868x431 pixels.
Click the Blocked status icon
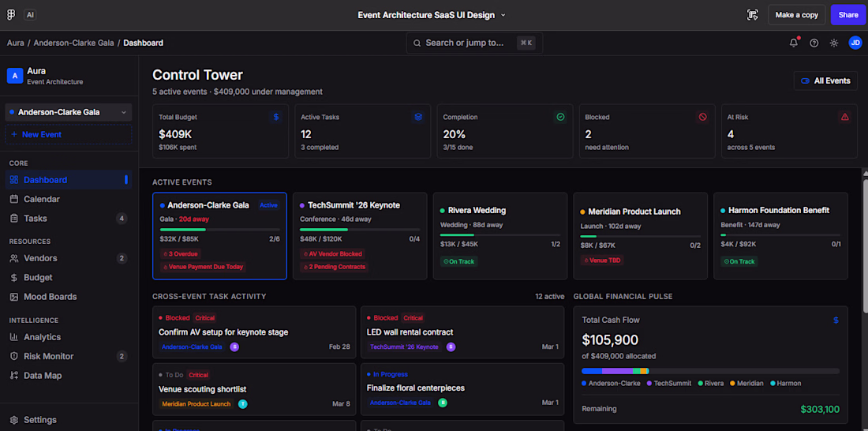click(702, 117)
